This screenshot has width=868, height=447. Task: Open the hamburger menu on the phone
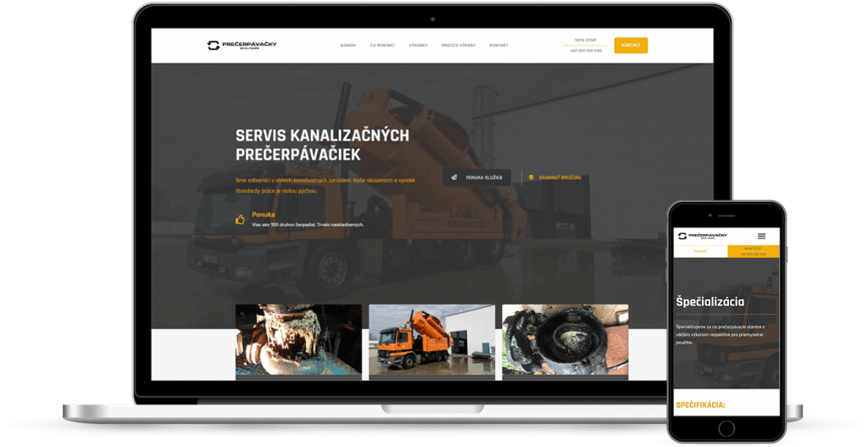(x=761, y=236)
